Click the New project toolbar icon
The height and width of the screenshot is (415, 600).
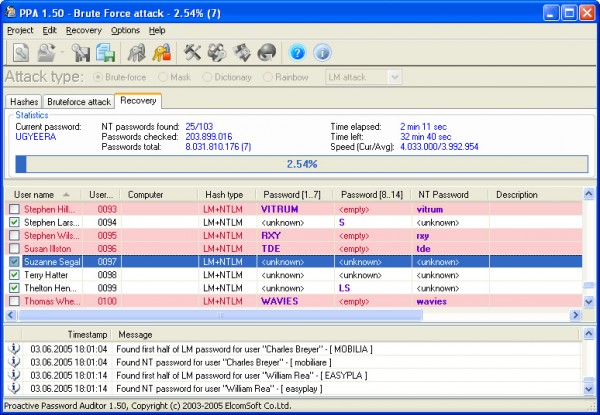(20, 52)
